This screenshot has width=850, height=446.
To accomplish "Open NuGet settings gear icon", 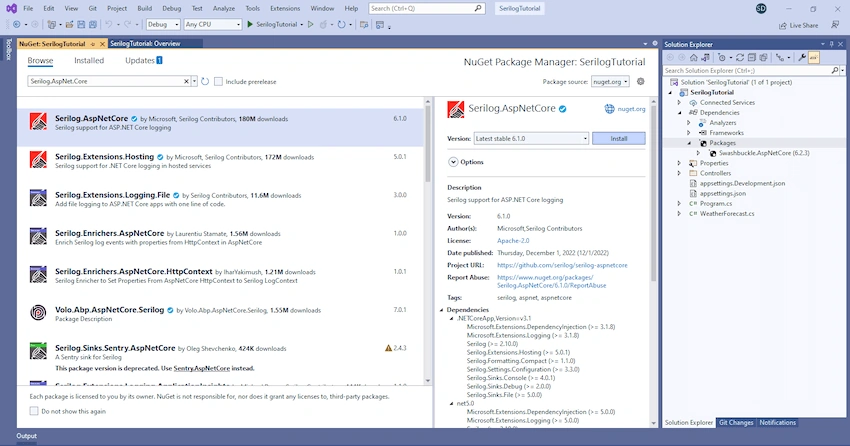I will [641, 81].
